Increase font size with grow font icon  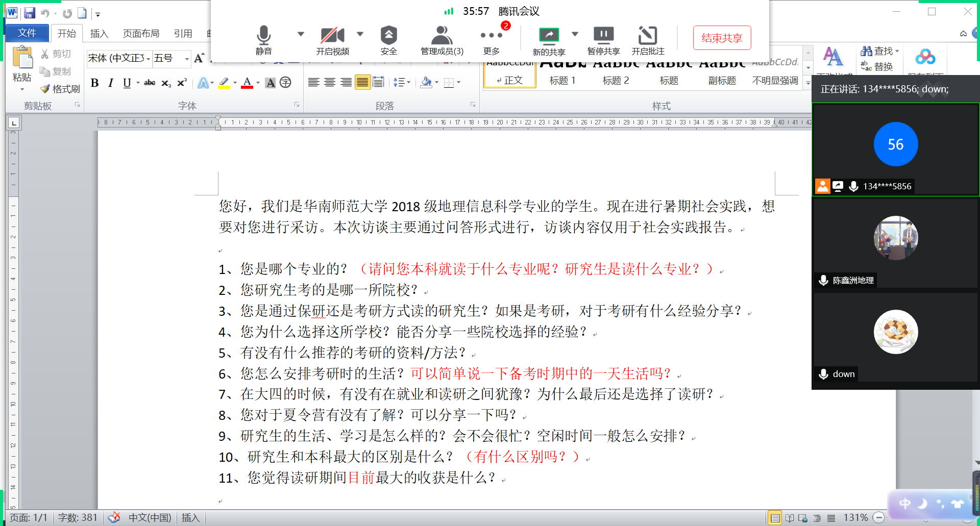199,58
